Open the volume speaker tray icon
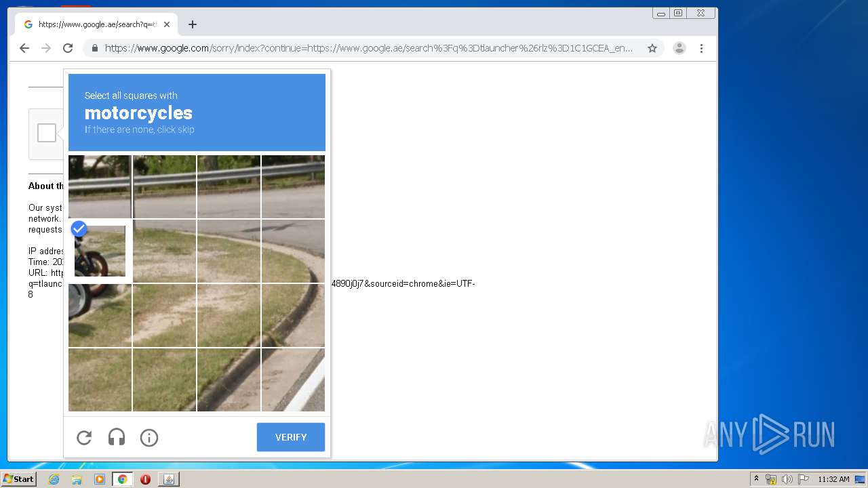Screen dimensions: 868x488 coord(787,479)
